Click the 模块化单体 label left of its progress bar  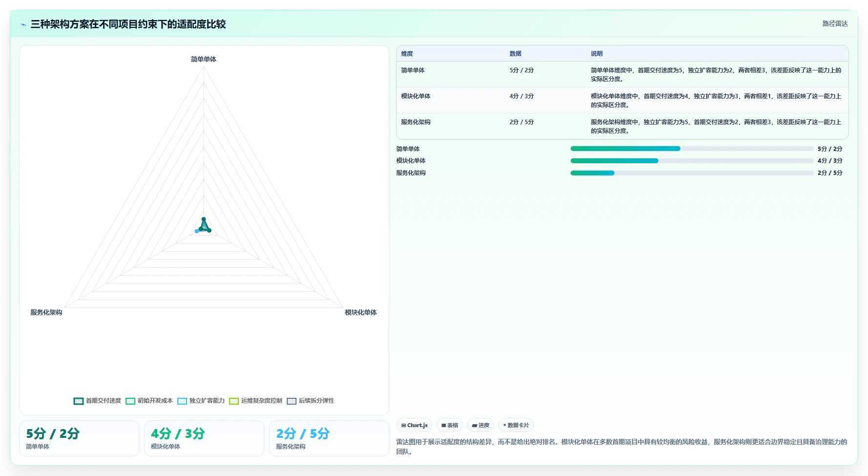pos(411,161)
